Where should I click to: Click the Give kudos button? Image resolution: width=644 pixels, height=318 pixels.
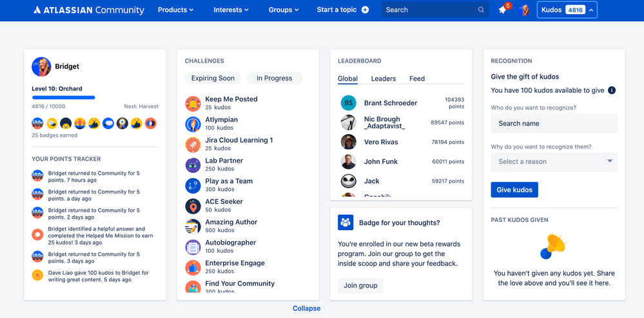pyautogui.click(x=514, y=190)
